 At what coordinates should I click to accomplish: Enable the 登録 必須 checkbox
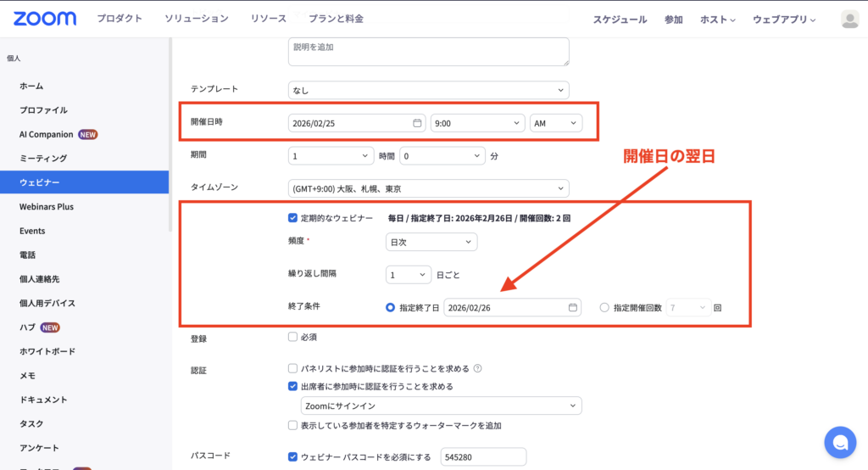[x=293, y=337]
